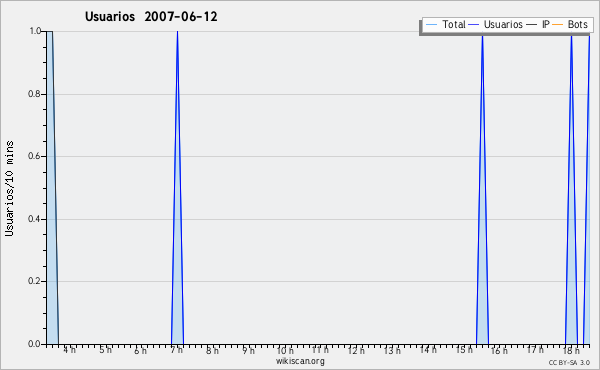Viewport: 600px width, 370px height.
Task: Click the '9 h' x-axis label
Action: (x=248, y=350)
